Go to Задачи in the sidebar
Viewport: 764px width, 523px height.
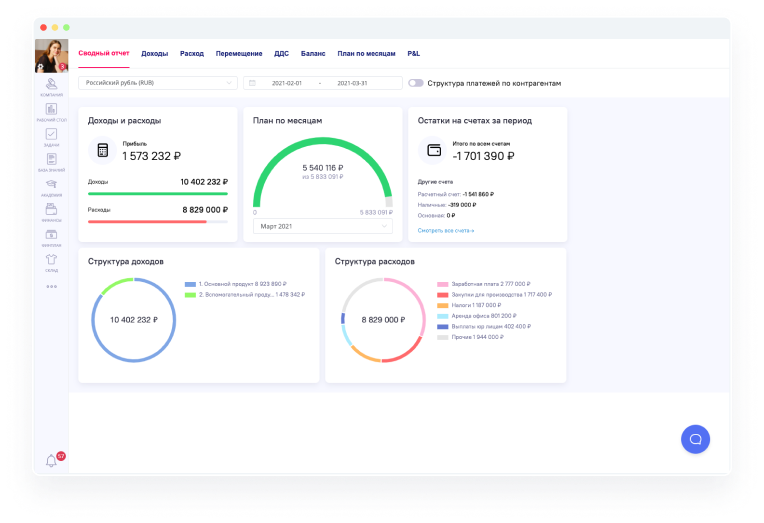pos(51,137)
